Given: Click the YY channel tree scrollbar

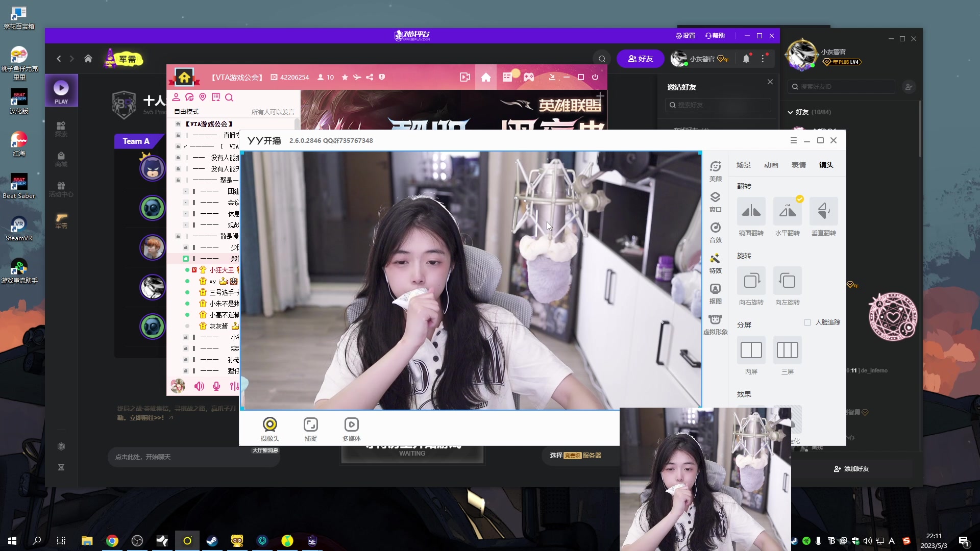Looking at the screenshot, I should click(297, 124).
